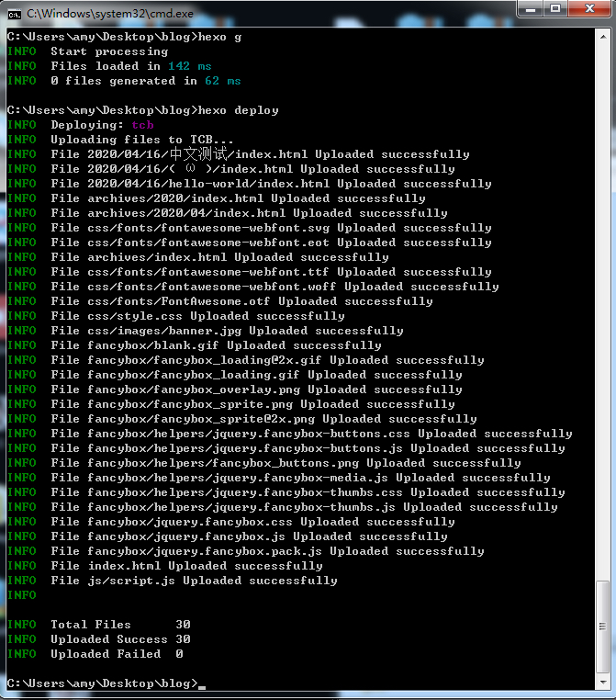Click fontawesome-webfont.ttf upload line

pos(249,272)
